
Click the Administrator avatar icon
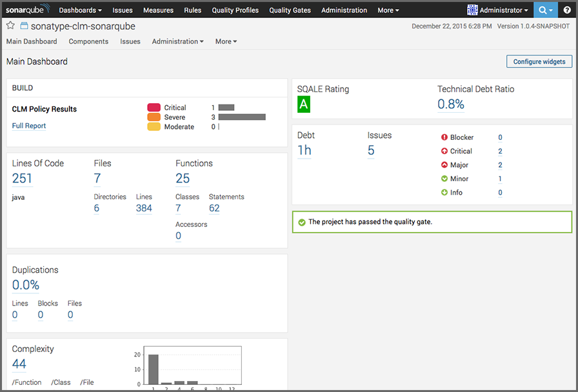coord(472,10)
